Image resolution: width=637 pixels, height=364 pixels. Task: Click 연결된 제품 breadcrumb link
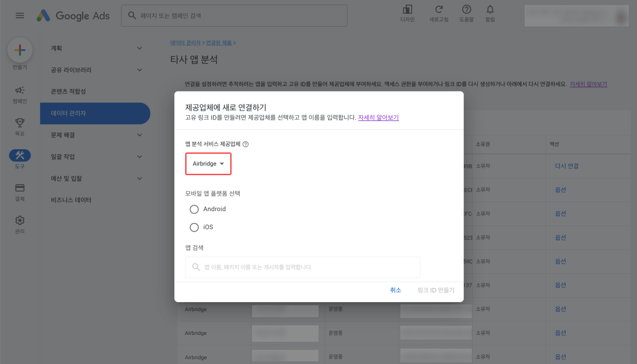point(219,43)
